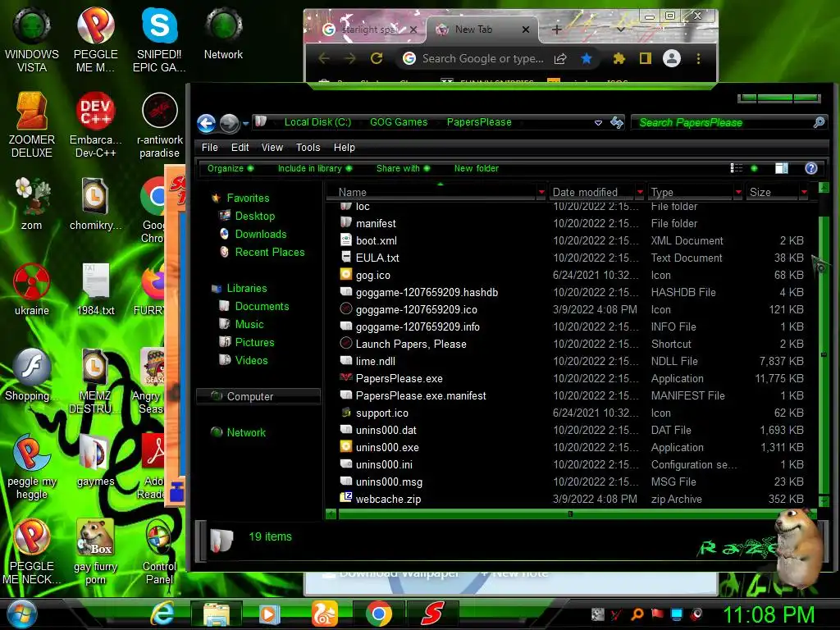Open Internet Explorer from taskbar

tap(162, 614)
